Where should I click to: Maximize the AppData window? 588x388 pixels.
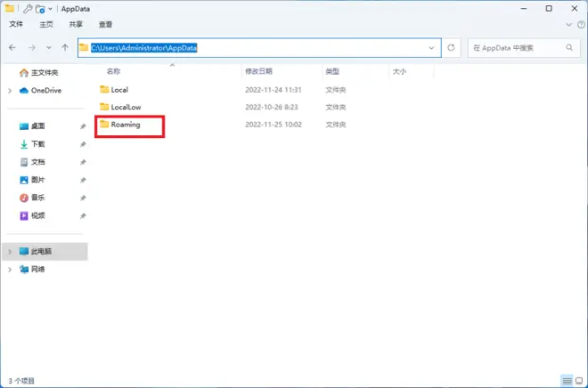click(x=549, y=8)
